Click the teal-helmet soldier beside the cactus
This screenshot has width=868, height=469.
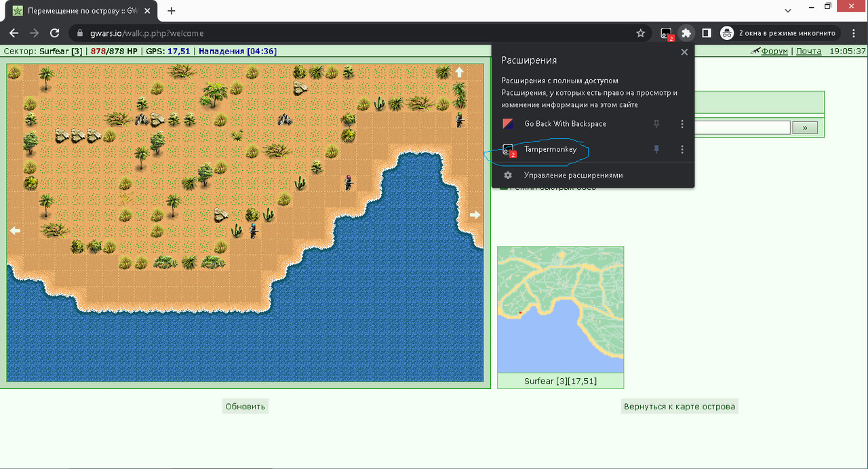point(253,230)
